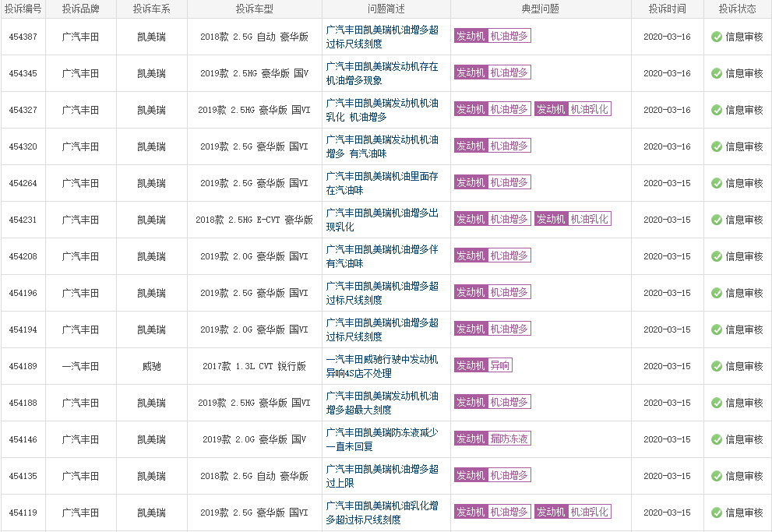Click brand cell 一汽丰田
This screenshot has height=532, width=772.
81,367
